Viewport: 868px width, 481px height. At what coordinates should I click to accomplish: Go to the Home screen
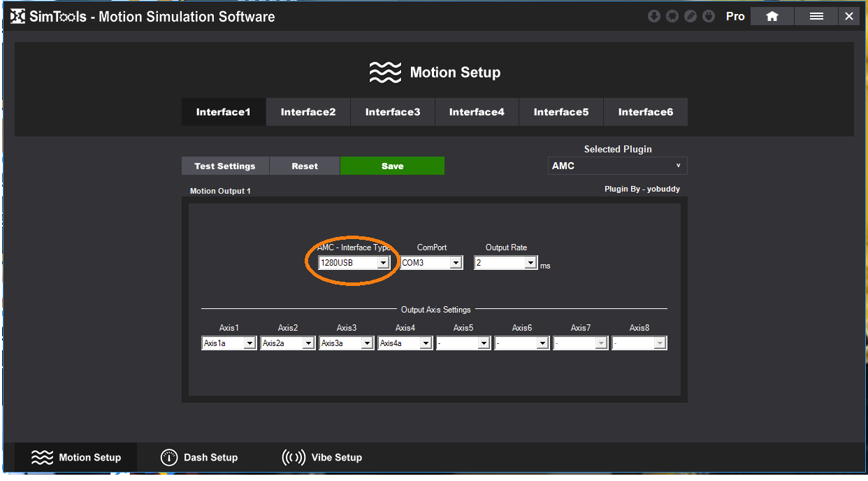772,16
